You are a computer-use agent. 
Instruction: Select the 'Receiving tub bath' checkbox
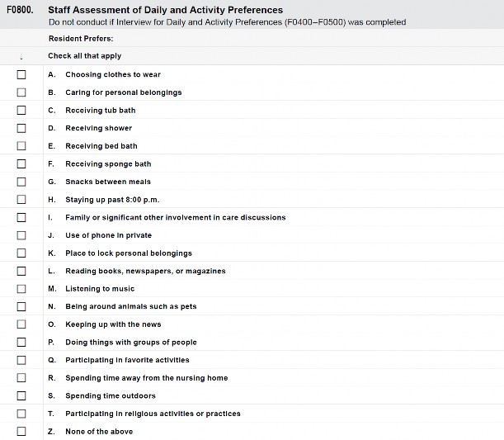[21, 111]
